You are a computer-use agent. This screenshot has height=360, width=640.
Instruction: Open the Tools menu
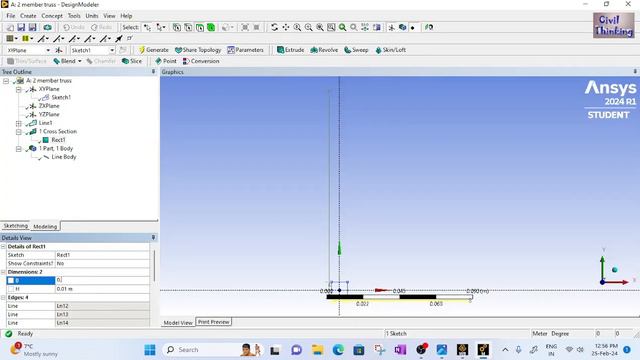click(74, 16)
